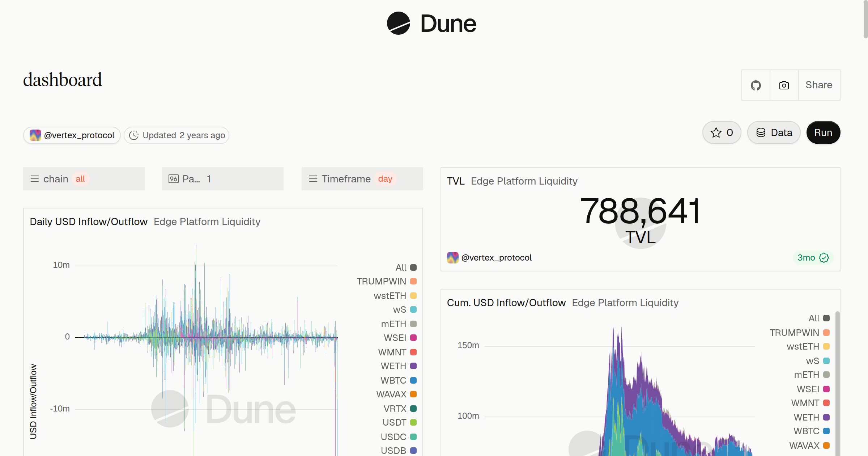This screenshot has width=868, height=456.
Task: Click the black Run button
Action: [x=823, y=132]
